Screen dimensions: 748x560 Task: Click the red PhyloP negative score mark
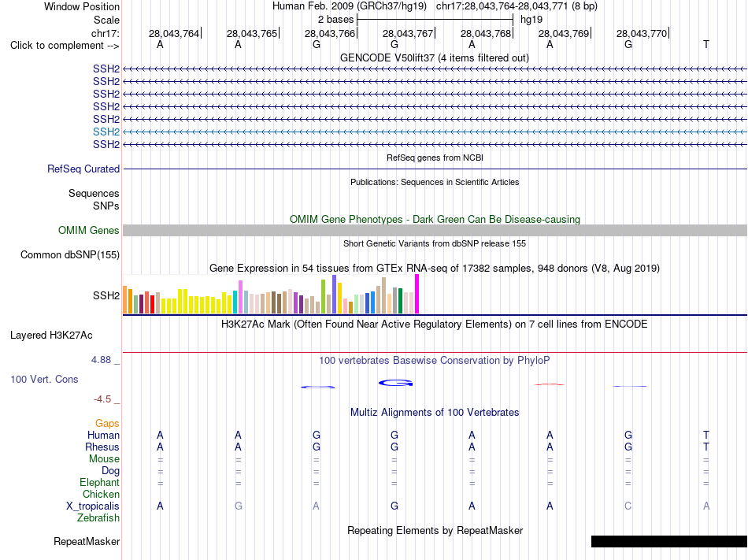pyautogui.click(x=550, y=384)
